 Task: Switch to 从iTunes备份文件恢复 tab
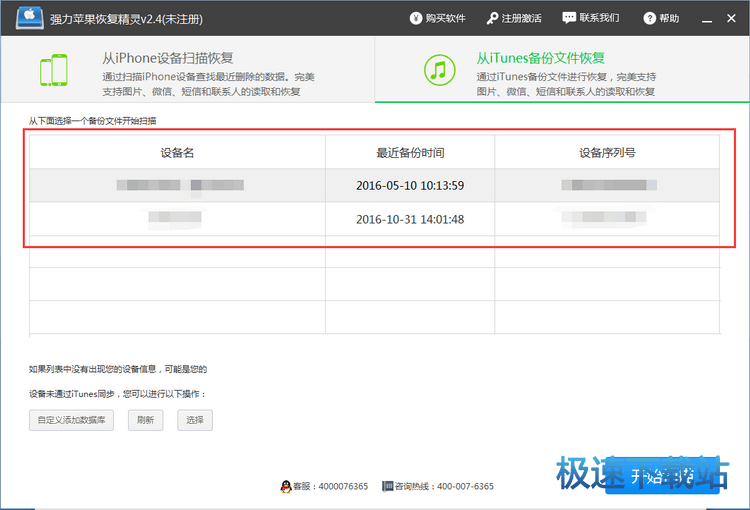tap(562, 69)
